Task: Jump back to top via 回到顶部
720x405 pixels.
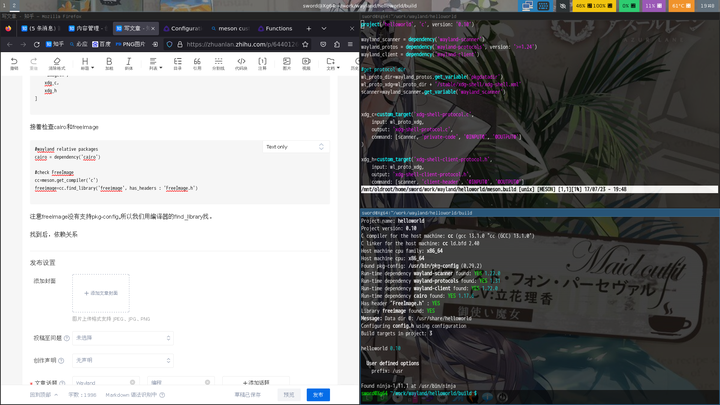Action: click(44, 395)
